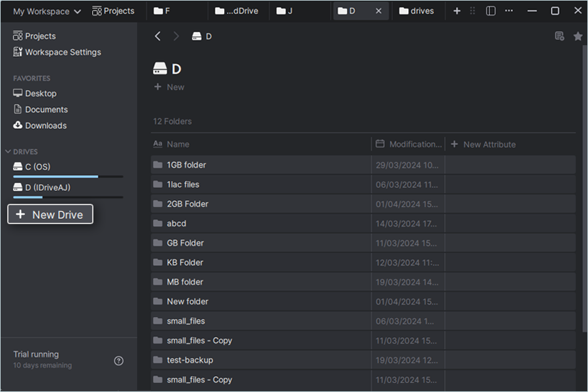Open the New folder row
The image size is (588, 392).
click(x=363, y=302)
